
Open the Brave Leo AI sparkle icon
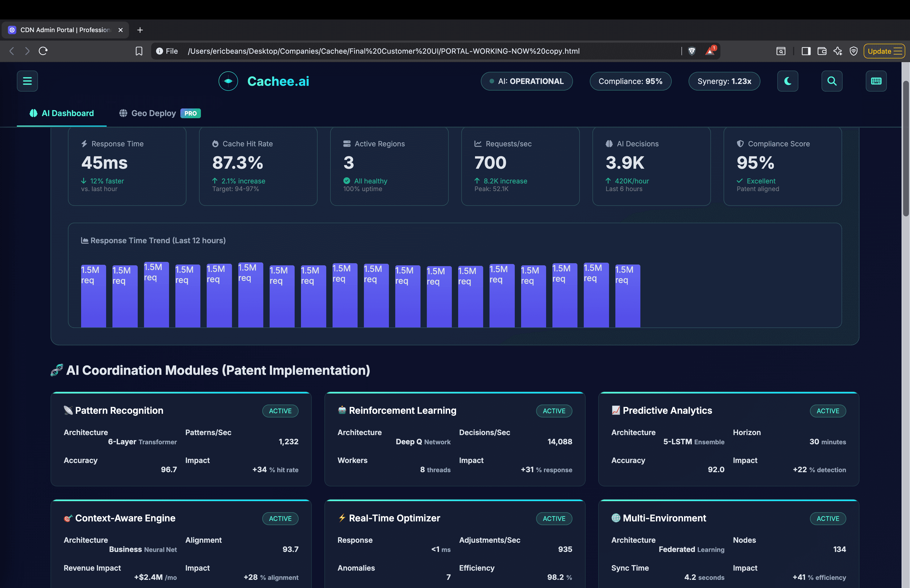838,51
